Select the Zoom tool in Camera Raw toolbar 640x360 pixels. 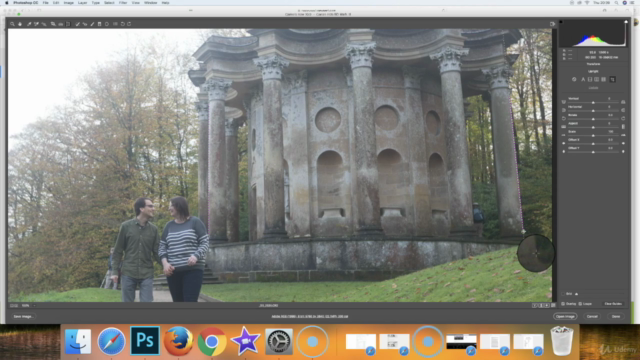(13, 24)
